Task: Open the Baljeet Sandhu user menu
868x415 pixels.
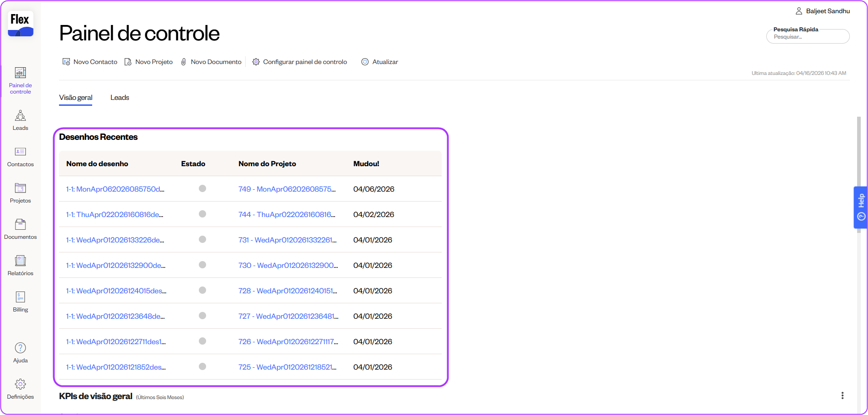Action: click(823, 11)
